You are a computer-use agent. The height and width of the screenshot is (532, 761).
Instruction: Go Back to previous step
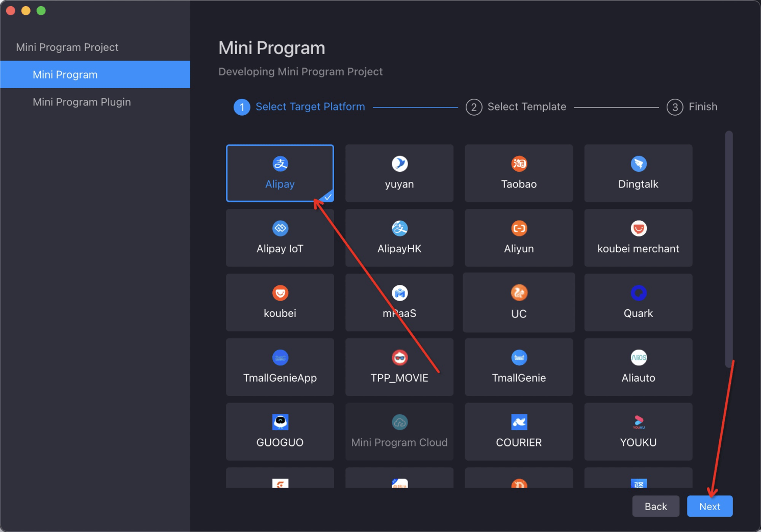655,506
